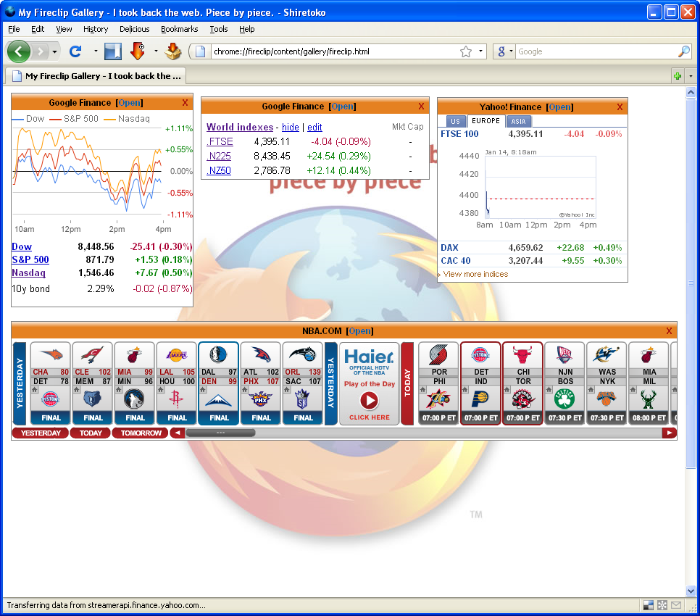Click the snowflake-pattern status bar icon
The image size is (700, 616).
[662, 605]
